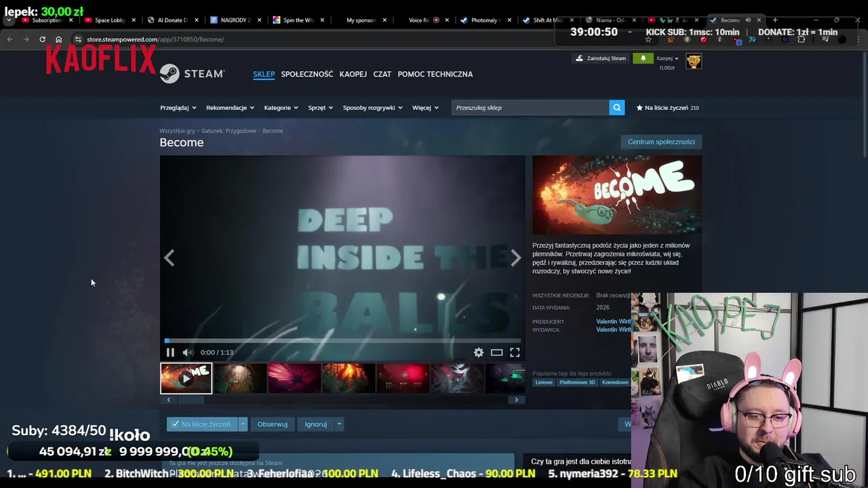Go to previous media with left arrow
The width and height of the screenshot is (868, 488).
(x=170, y=258)
